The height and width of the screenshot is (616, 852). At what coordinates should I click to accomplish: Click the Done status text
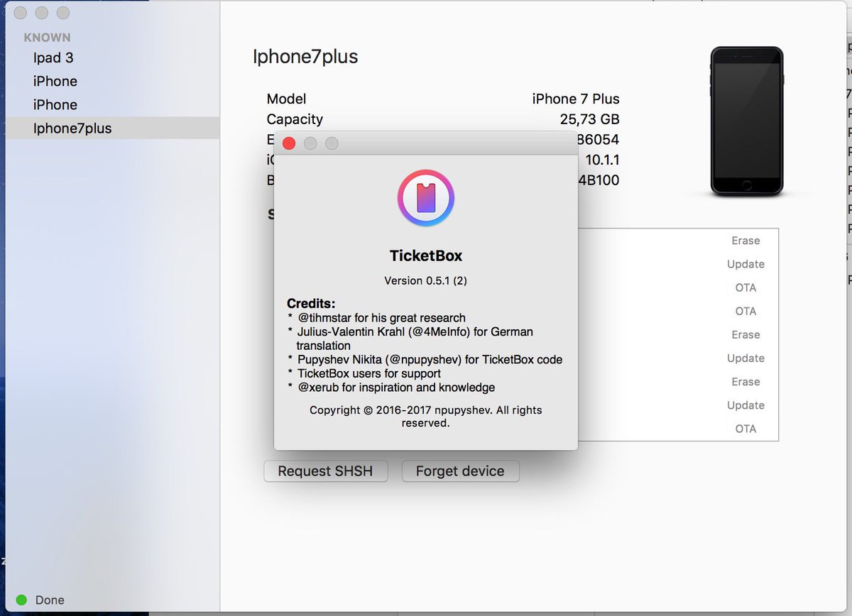tap(50, 600)
